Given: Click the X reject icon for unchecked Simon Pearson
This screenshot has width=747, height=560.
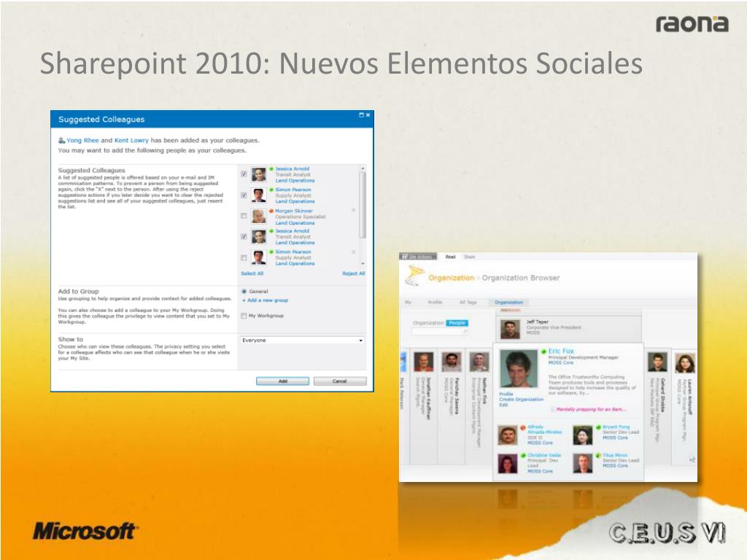Looking at the screenshot, I should 354,252.
